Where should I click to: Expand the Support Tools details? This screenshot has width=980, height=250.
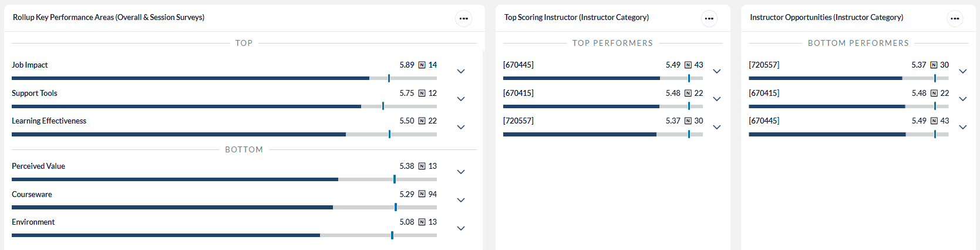461,99
